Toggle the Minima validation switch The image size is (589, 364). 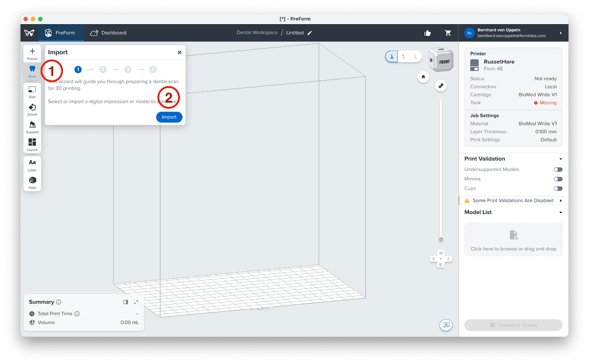[x=558, y=179]
